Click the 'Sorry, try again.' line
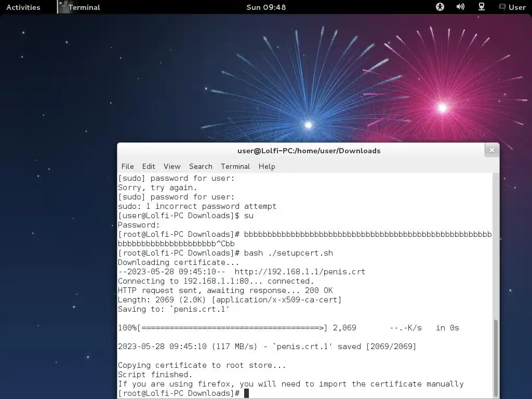The image size is (532, 399). (x=157, y=188)
